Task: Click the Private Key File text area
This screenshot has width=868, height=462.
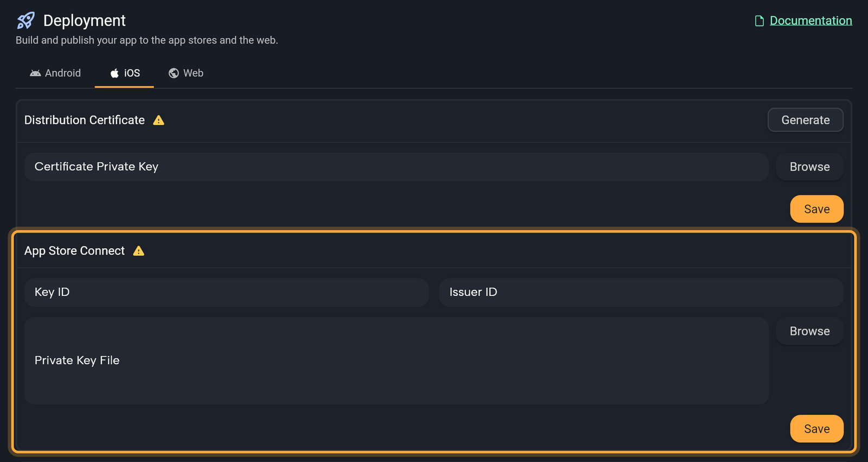Action: coord(396,360)
